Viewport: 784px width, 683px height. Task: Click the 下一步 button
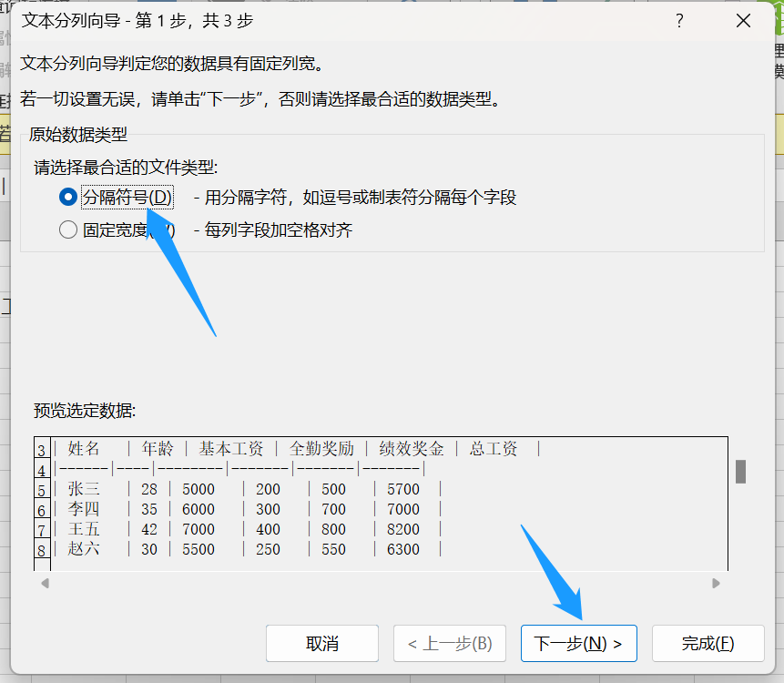[577, 643]
